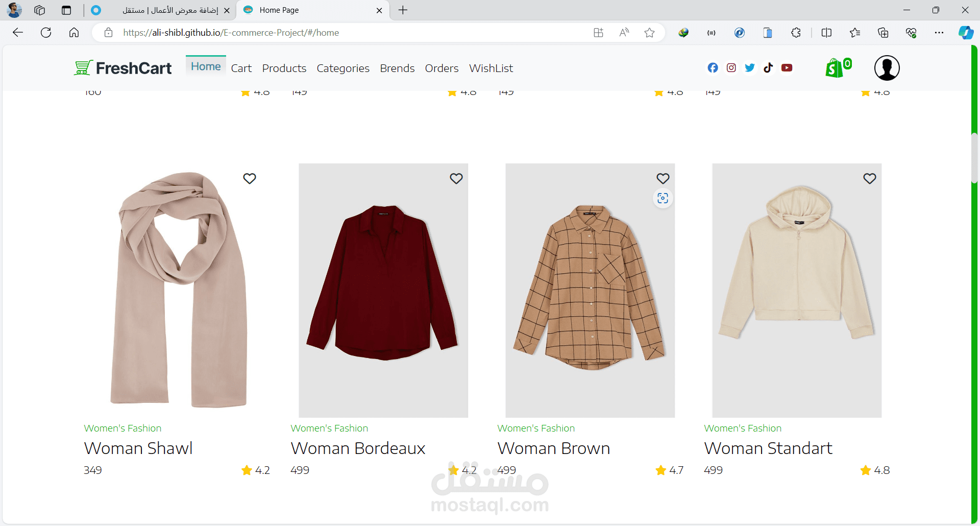Open the Twitter social link icon
The height and width of the screenshot is (526, 980).
click(x=750, y=68)
